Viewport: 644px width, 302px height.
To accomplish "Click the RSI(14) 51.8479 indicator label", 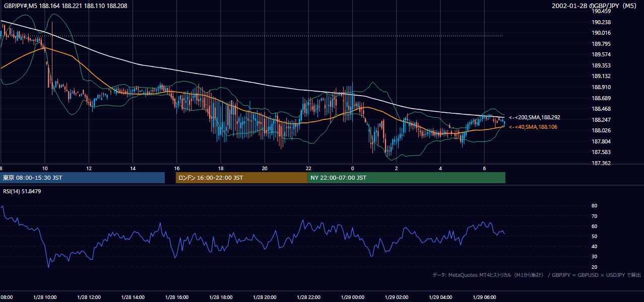I will 22,191.
